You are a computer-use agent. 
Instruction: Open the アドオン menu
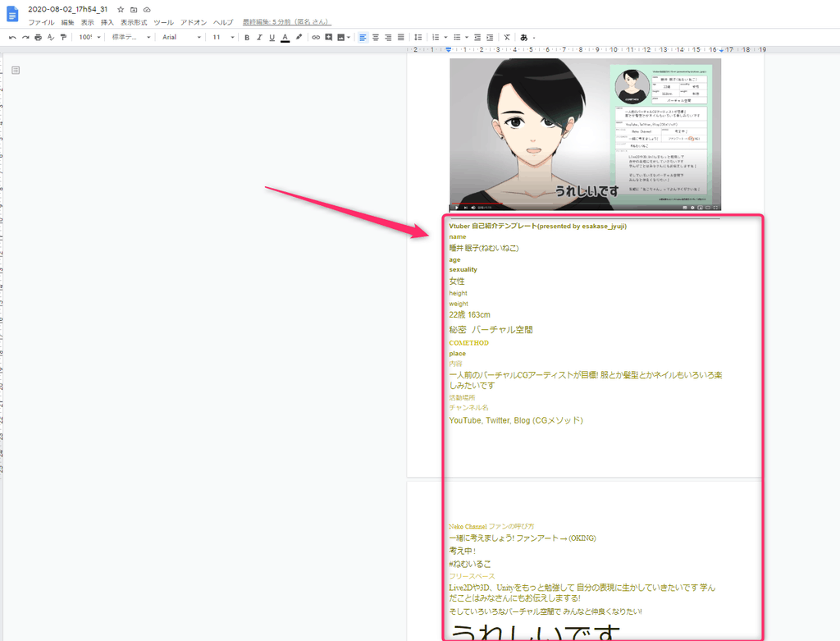pos(194,22)
